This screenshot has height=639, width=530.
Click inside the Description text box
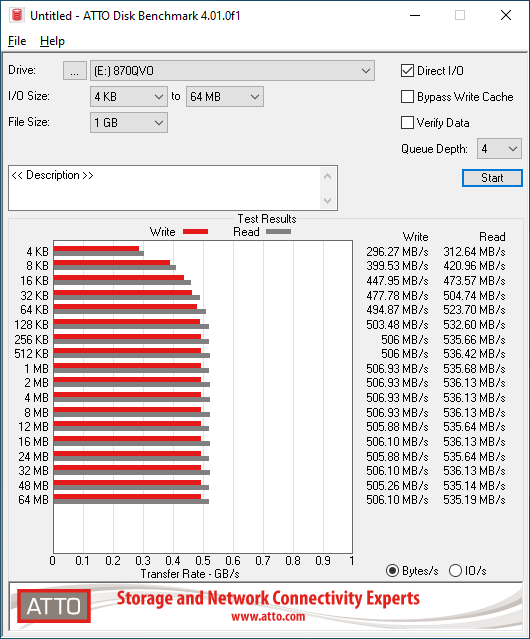(x=165, y=188)
